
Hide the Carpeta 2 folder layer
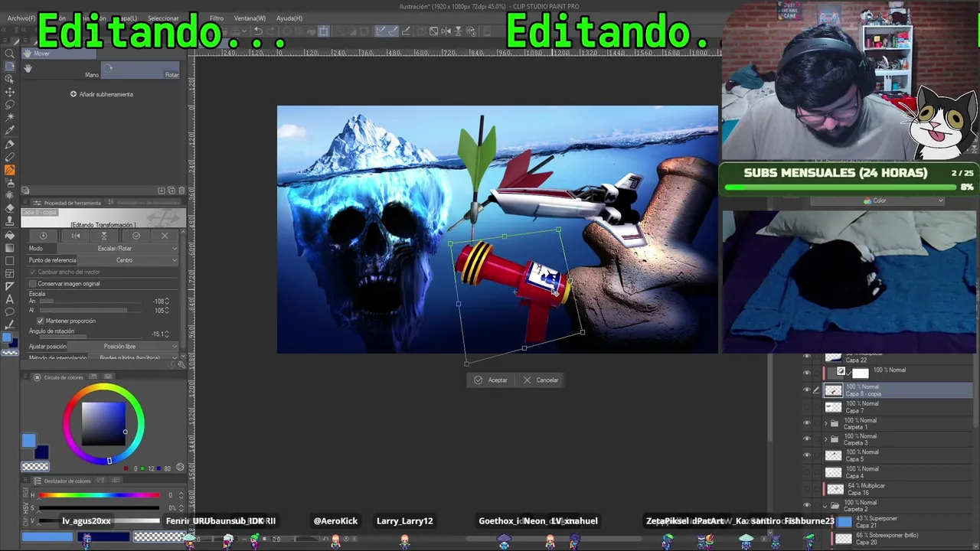[806, 506]
